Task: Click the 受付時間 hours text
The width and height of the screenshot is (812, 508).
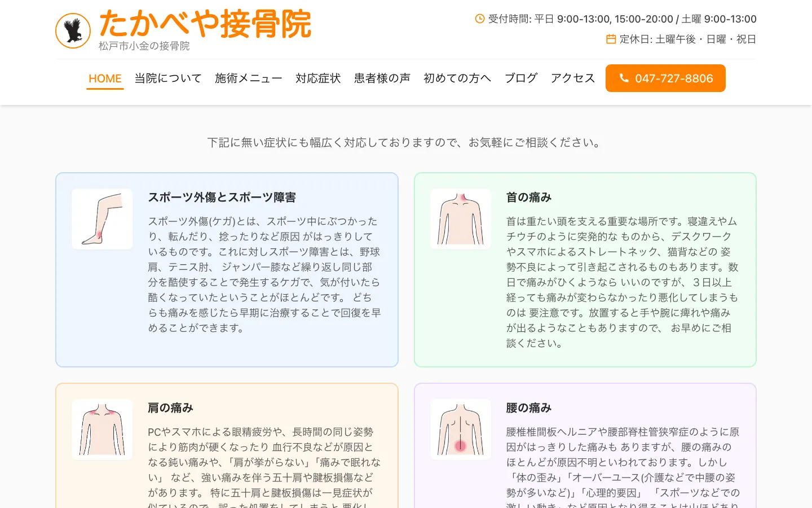Action: (623, 19)
